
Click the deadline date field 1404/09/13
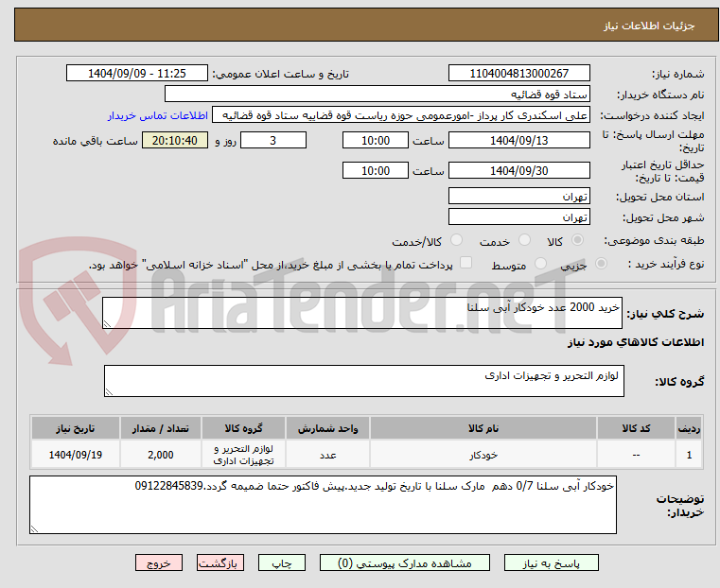518,140
